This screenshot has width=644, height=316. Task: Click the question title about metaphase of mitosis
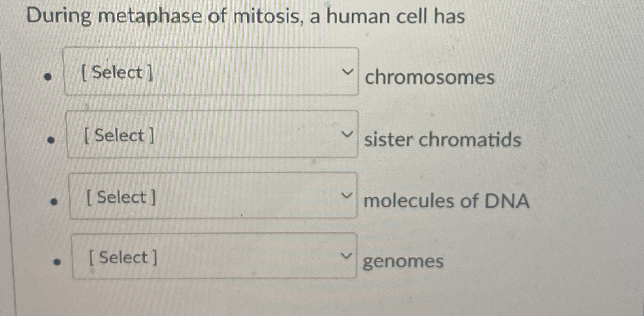click(245, 15)
